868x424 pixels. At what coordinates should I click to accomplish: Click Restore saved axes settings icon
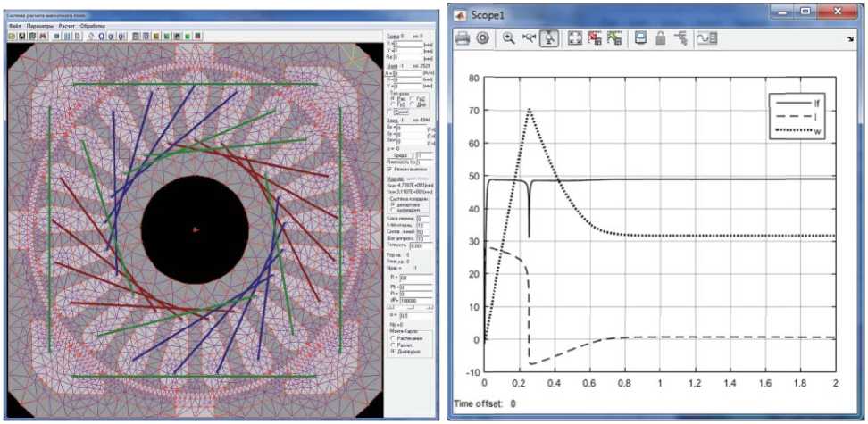pyautogui.click(x=614, y=38)
